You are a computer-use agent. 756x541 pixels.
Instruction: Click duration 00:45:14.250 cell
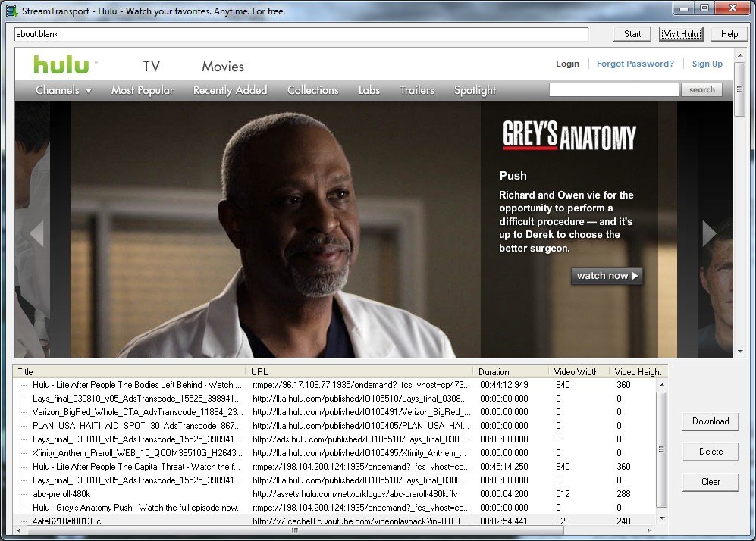(503, 466)
